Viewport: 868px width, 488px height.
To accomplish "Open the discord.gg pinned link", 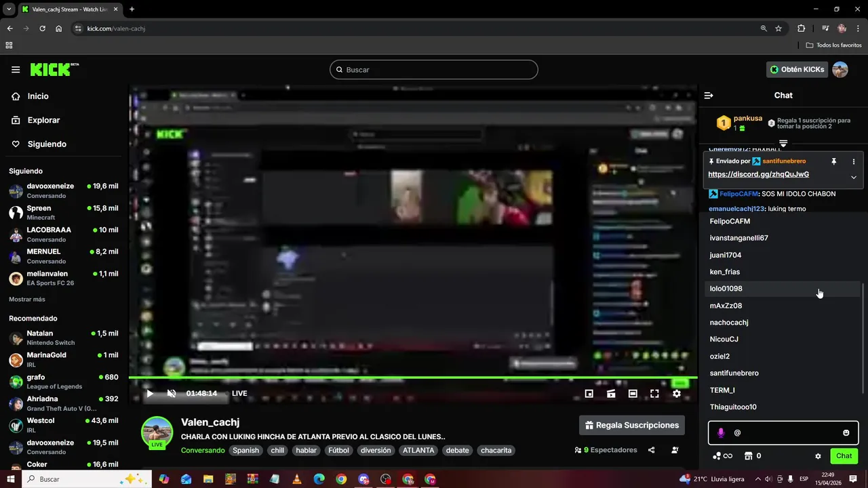I will click(758, 175).
